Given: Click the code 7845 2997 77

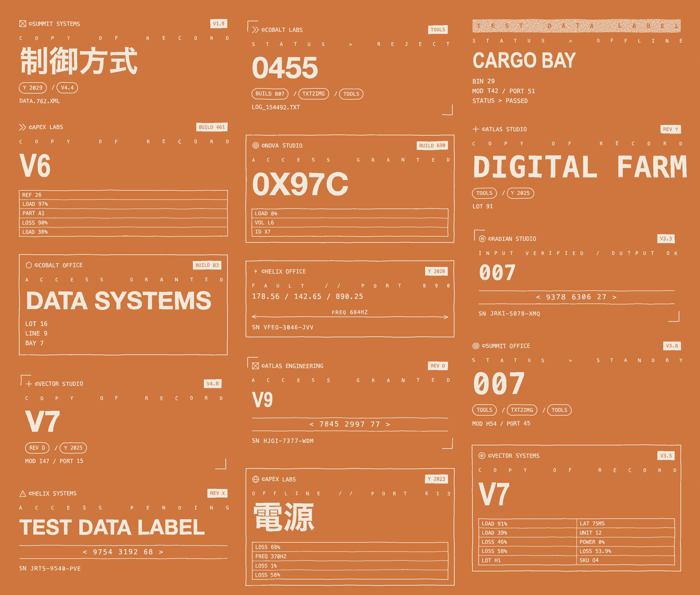Looking at the screenshot, I should (x=350, y=424).
